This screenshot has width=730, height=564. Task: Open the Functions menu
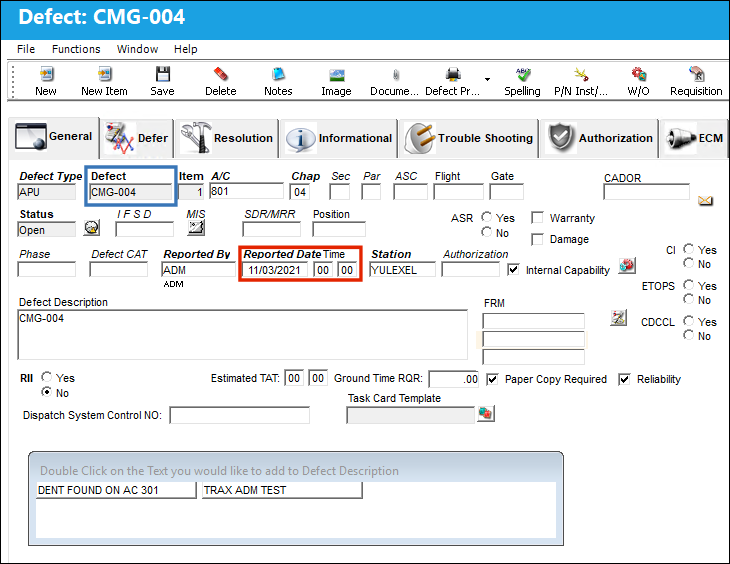coord(76,49)
